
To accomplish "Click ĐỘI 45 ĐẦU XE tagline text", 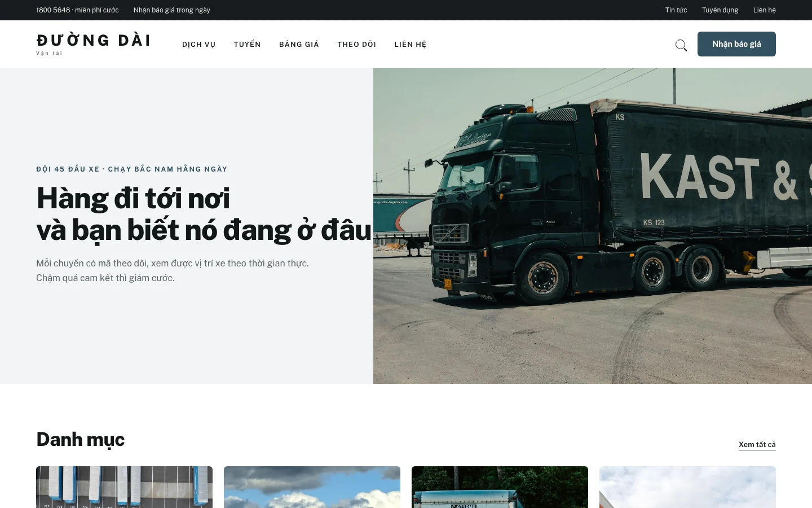I will [132, 169].
